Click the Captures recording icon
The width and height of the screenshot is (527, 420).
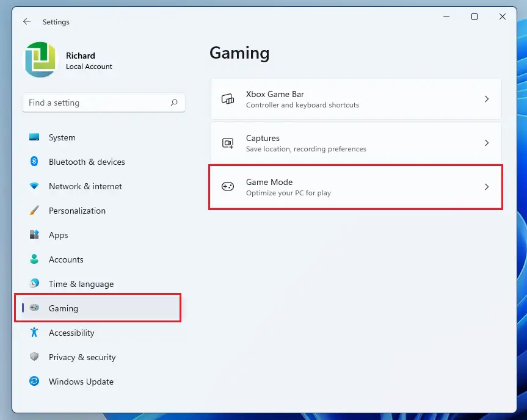(228, 143)
